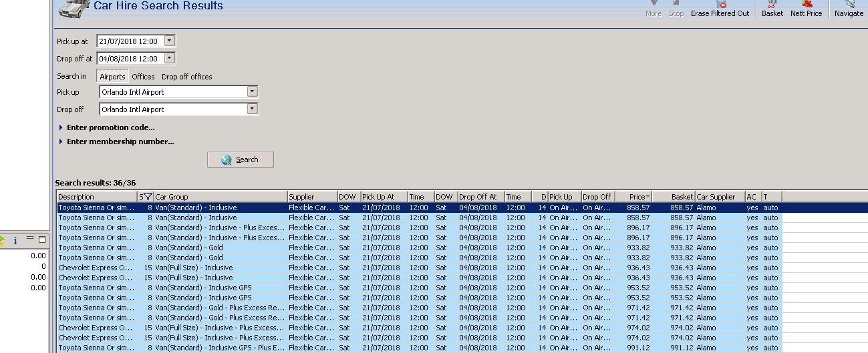Sort by Pick Up At column header
The height and width of the screenshot is (353, 868).
coord(384,197)
